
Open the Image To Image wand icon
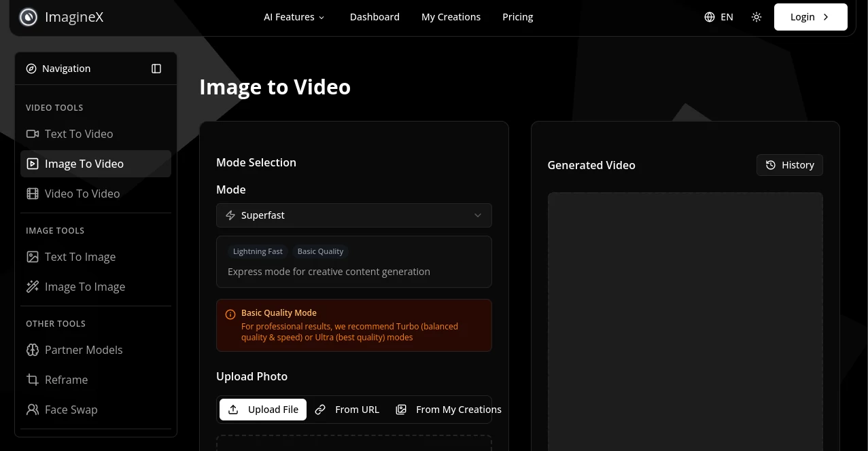pos(33,286)
